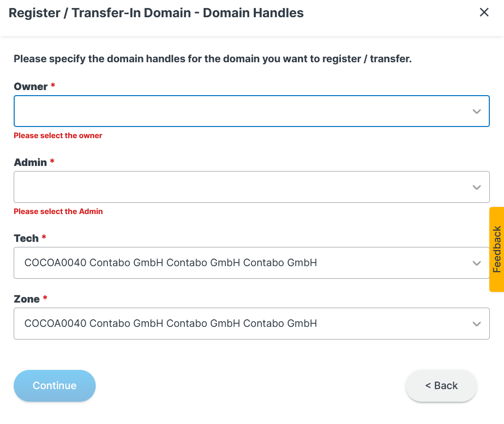Click the 'Please specify the domain handles' instruction

pos(213,59)
